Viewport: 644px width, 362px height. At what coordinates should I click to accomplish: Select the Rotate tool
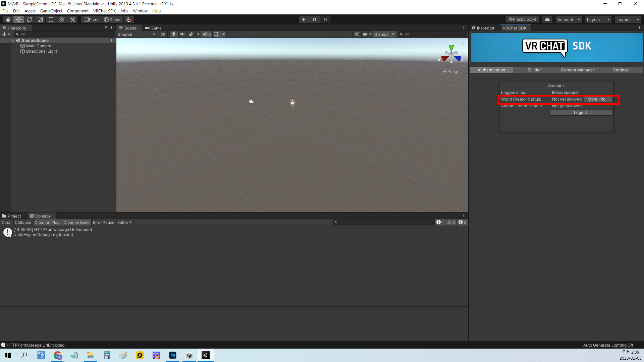click(30, 19)
